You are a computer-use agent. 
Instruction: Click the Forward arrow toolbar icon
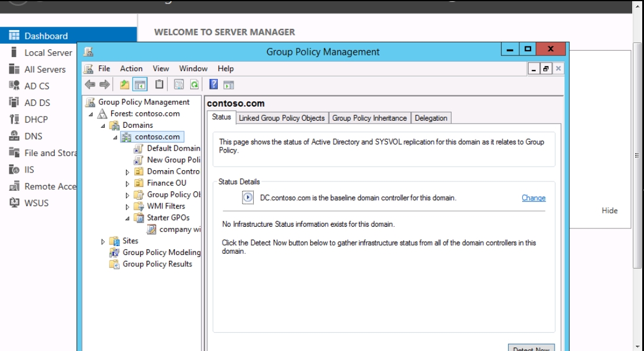[x=105, y=85]
